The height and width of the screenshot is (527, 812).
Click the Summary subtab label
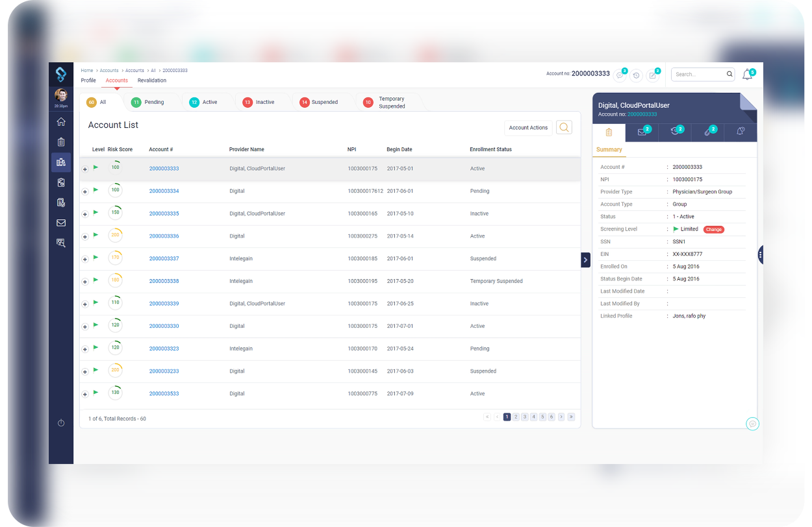(609, 150)
